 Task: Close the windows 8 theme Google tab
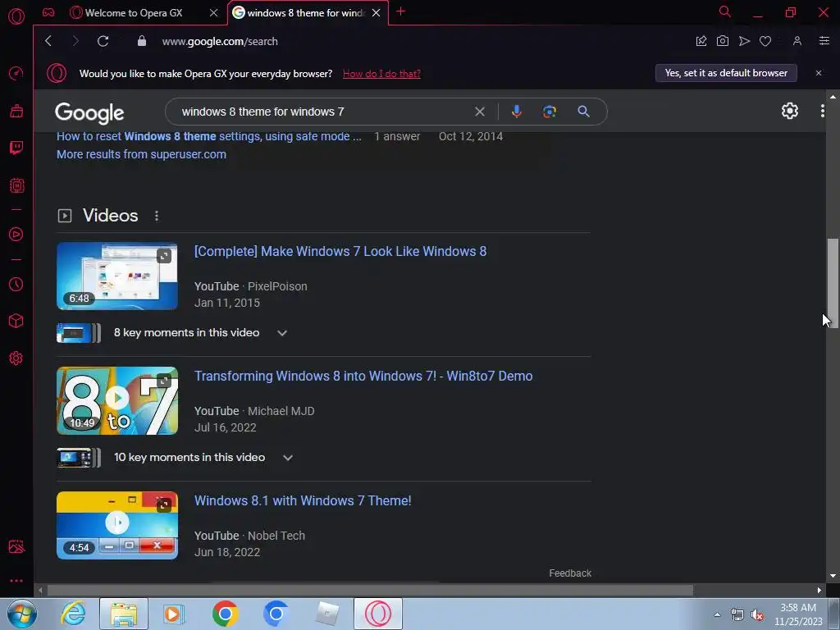pyautogui.click(x=376, y=13)
